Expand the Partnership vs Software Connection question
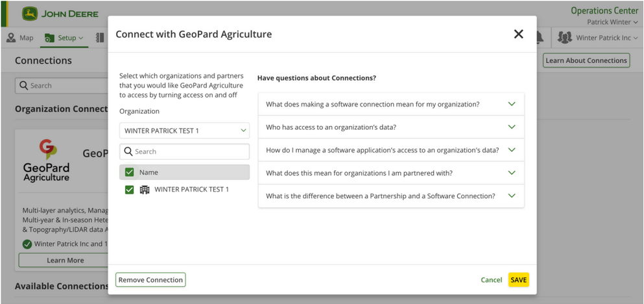 coord(390,196)
